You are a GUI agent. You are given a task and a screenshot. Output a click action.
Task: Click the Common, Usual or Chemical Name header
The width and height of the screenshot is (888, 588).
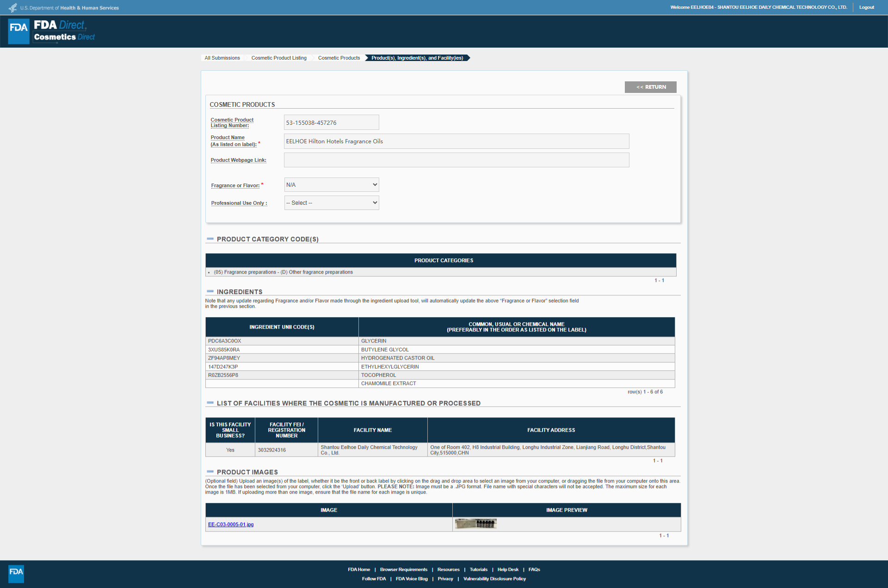[x=517, y=327]
